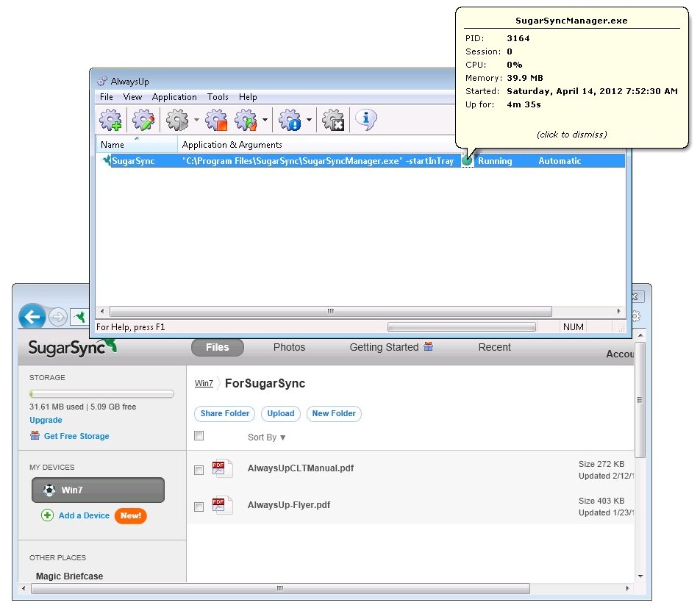Click the SugarSync window's horizontal scrollbar thumb
700x611 pixels.
click(280, 588)
